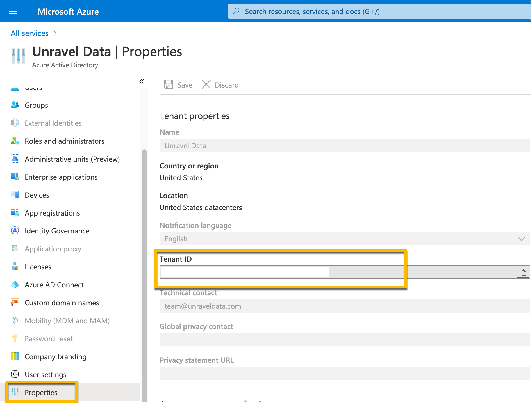Click the sidebar vertical scrollbar
The height and width of the screenshot is (403, 532).
pyautogui.click(x=144, y=275)
